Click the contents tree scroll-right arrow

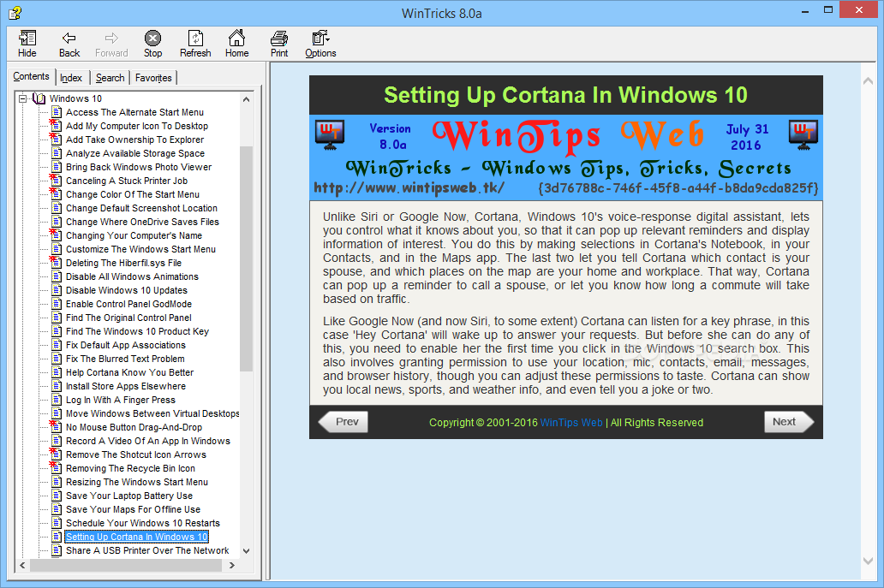coord(232,565)
